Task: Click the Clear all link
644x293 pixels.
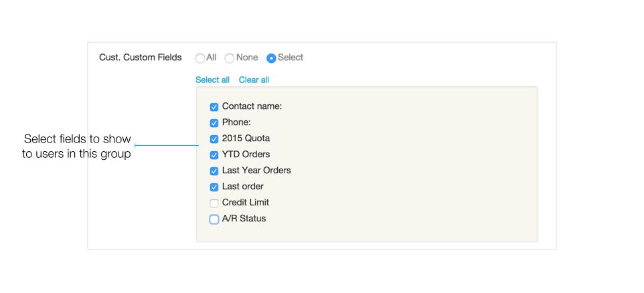Action: tap(254, 80)
